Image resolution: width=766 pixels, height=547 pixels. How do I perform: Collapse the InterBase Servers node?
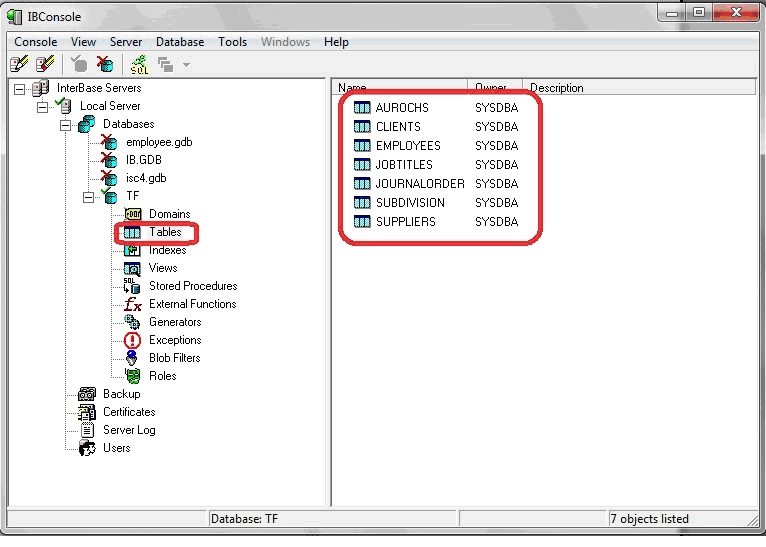click(x=20, y=88)
